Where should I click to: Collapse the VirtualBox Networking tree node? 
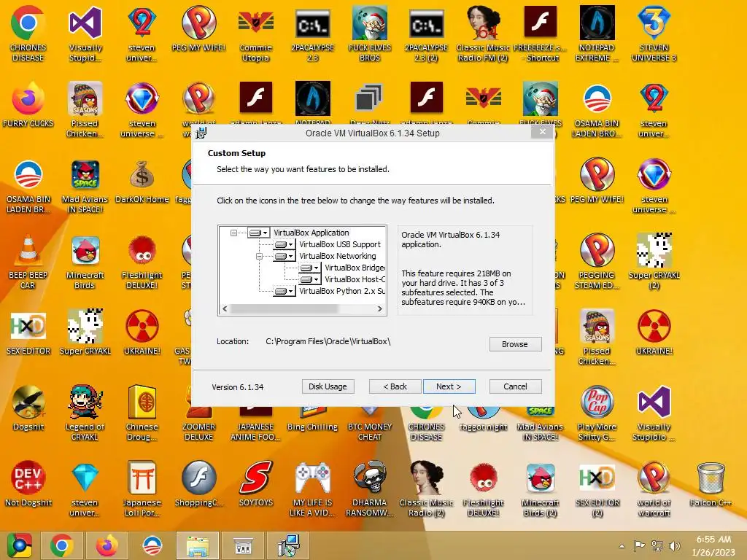[259, 256]
